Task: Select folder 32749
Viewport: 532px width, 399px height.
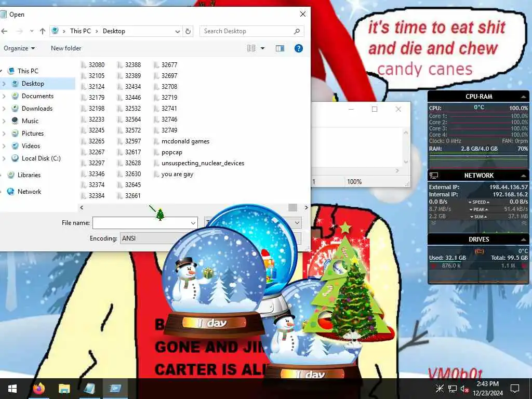Action: tap(166, 130)
